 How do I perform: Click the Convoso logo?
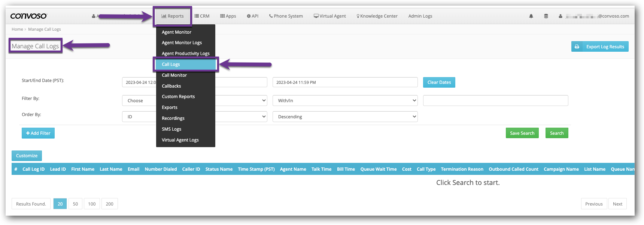click(29, 16)
